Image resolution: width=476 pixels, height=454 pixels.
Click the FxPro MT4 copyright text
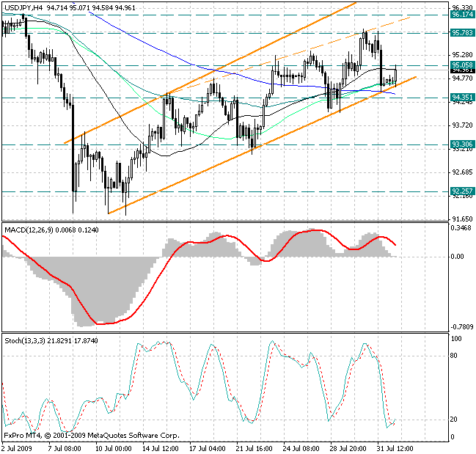pos(92,436)
